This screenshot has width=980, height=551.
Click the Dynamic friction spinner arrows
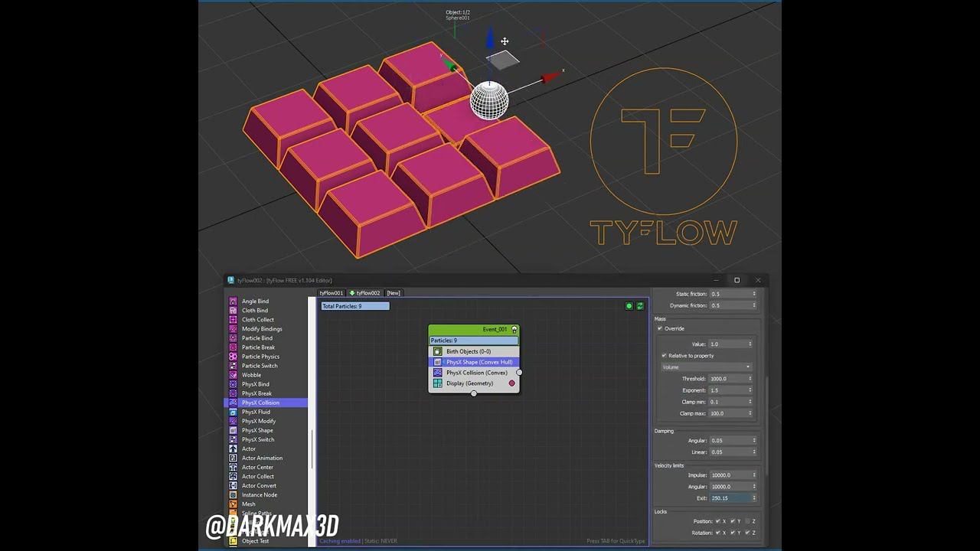tap(754, 305)
